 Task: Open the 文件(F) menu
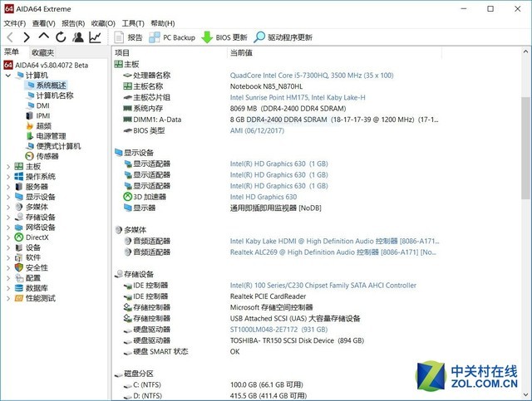click(15, 23)
